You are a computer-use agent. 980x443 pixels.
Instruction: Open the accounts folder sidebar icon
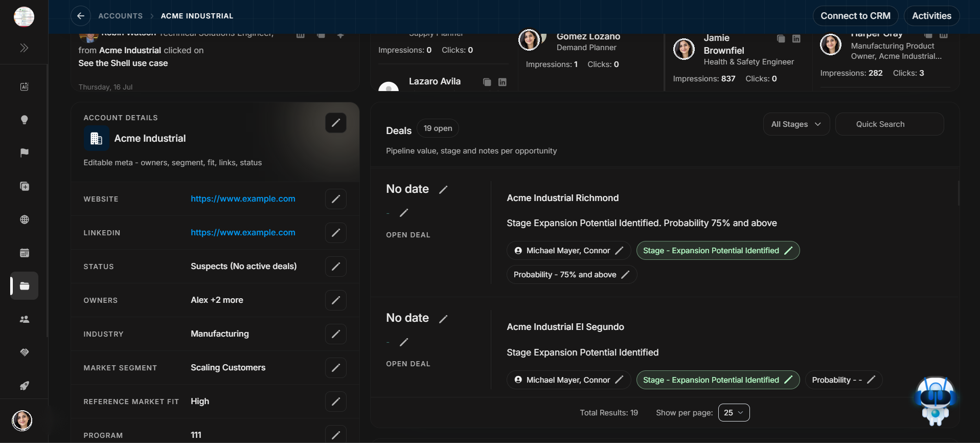pos(24,286)
